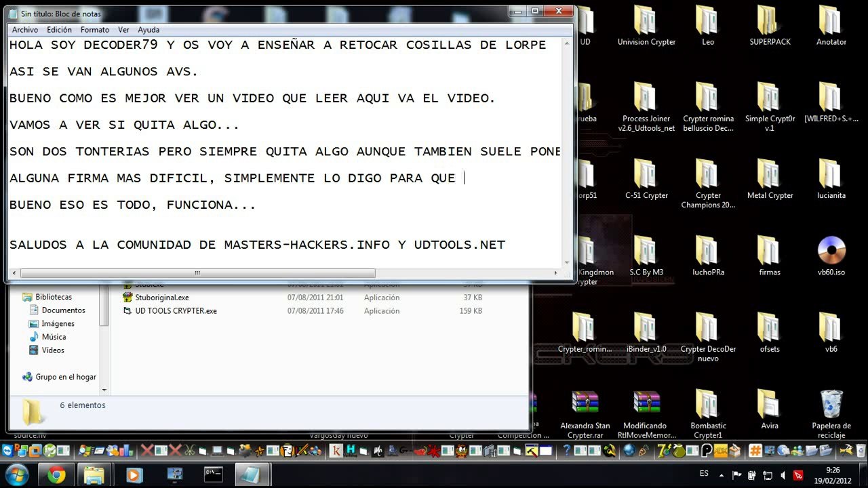
Task: Select Metal Crypter desktop folder
Action: click(769, 180)
